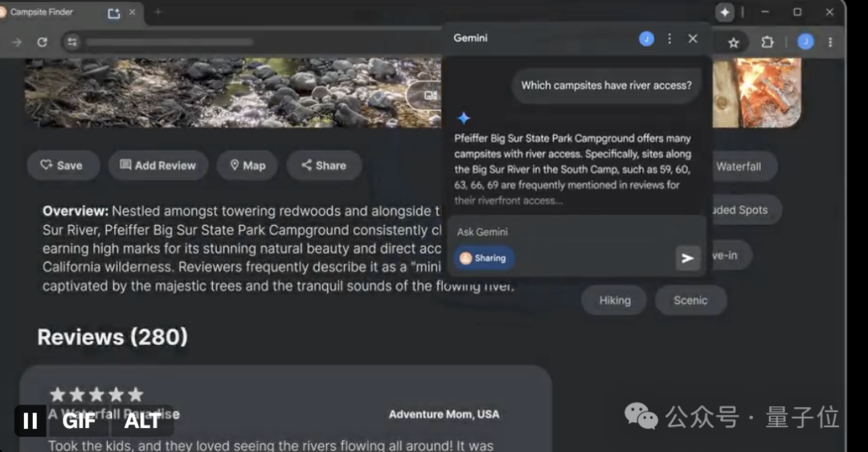Click the Gemini panel account avatar

coord(646,39)
